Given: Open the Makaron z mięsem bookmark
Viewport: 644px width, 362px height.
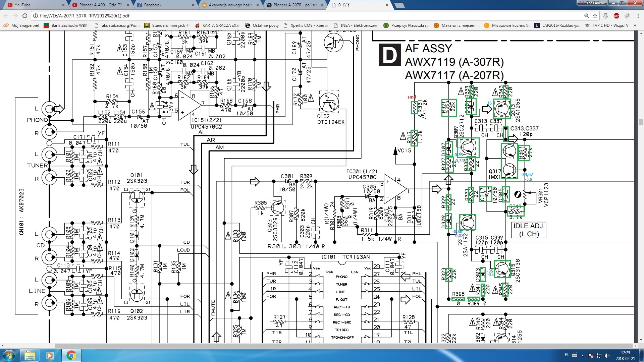Looking at the screenshot, I should click(x=457, y=25).
